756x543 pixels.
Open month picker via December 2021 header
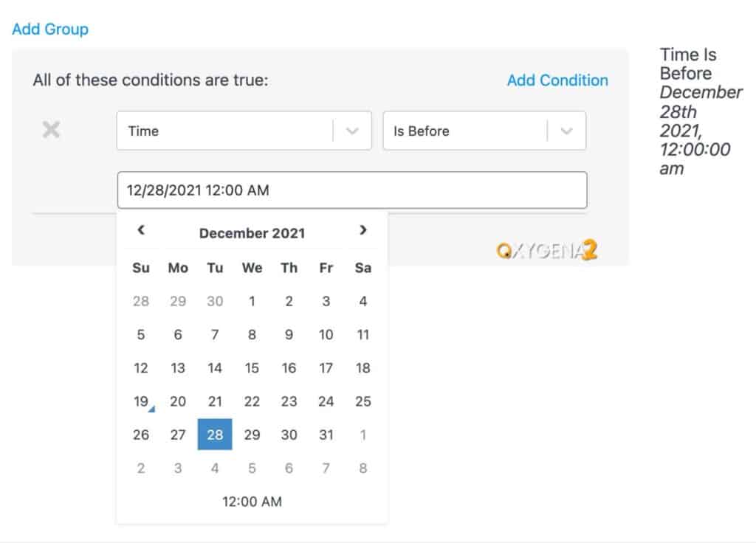coord(252,233)
